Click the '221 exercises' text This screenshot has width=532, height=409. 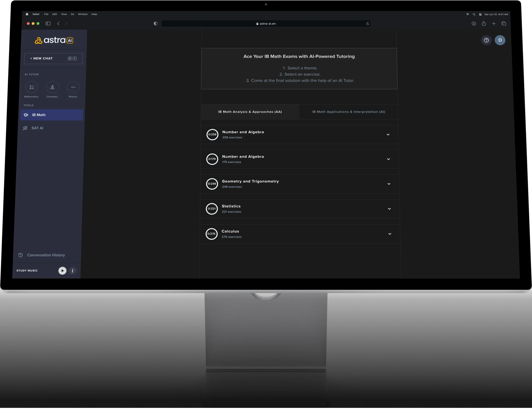(x=231, y=212)
